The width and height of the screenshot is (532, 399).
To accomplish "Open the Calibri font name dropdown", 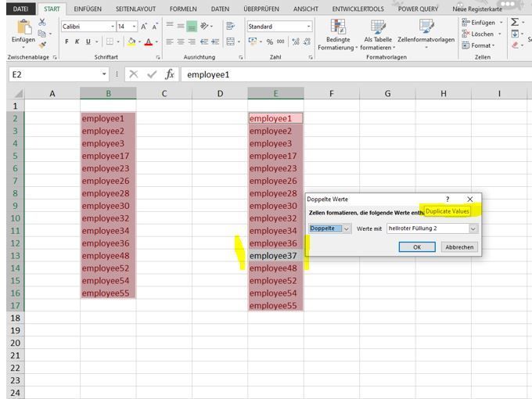I will (113, 27).
